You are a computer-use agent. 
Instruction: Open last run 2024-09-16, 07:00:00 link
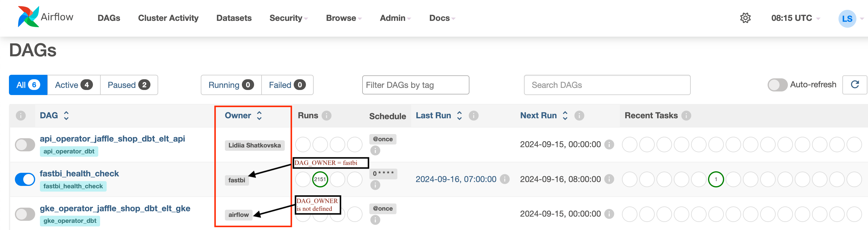pyautogui.click(x=455, y=179)
